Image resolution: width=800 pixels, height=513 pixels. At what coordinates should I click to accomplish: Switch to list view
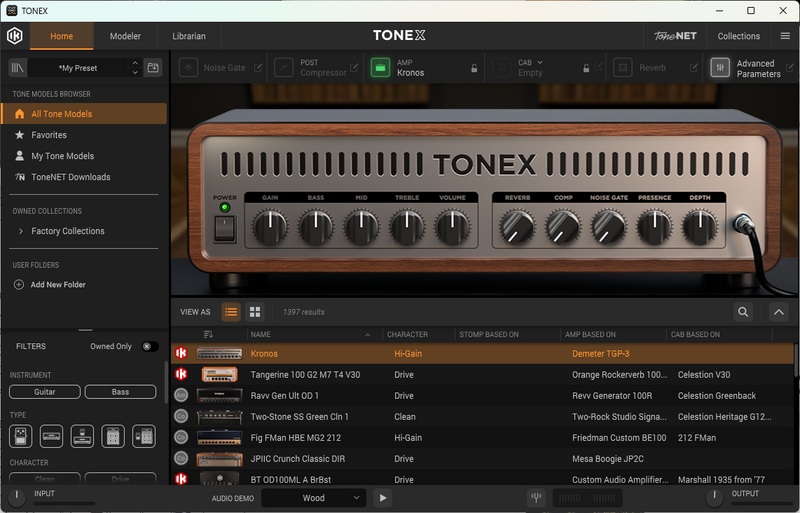coord(231,312)
